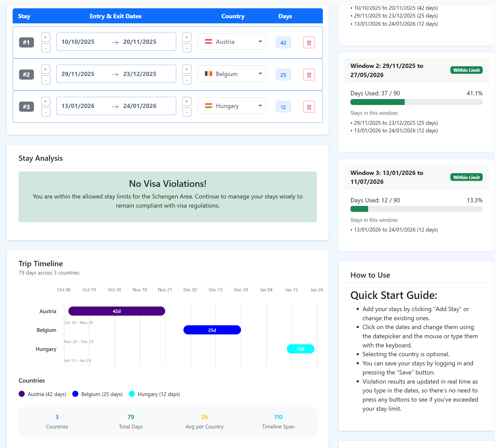The width and height of the screenshot is (495, 448).
Task: Click the 12d Hungary timeline bar
Action: (300, 349)
